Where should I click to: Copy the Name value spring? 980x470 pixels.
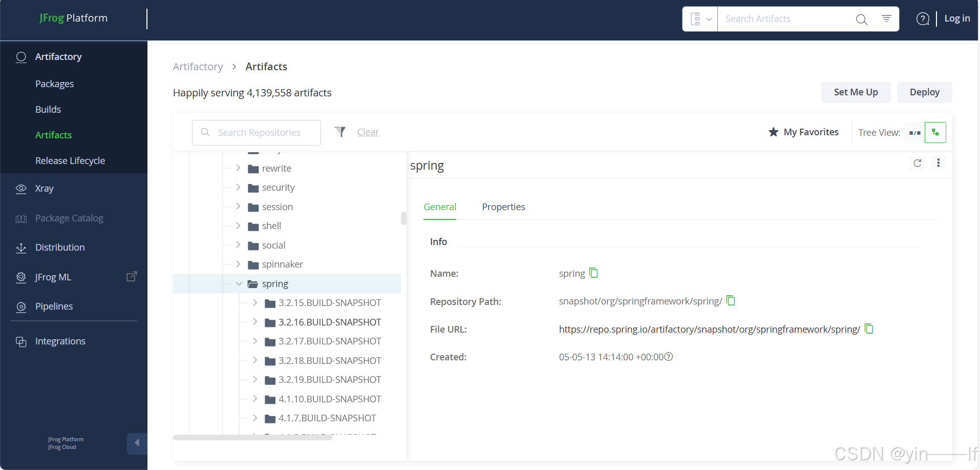tap(593, 273)
